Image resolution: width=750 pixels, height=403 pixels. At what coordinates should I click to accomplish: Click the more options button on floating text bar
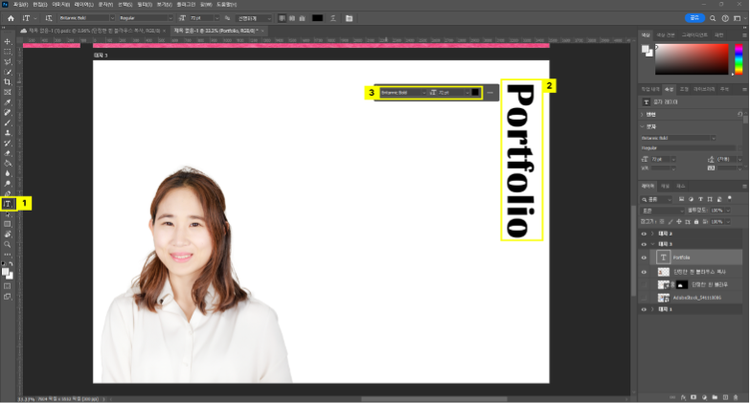[490, 93]
